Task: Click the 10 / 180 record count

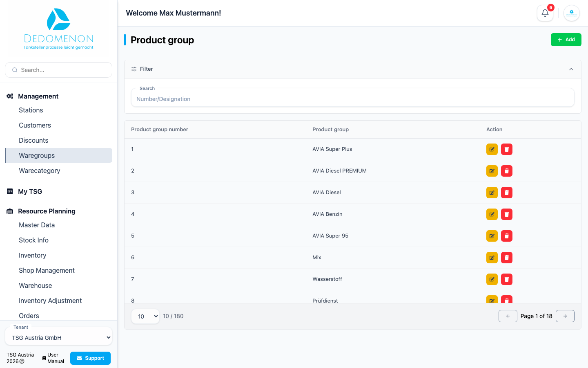Action: 173,316
